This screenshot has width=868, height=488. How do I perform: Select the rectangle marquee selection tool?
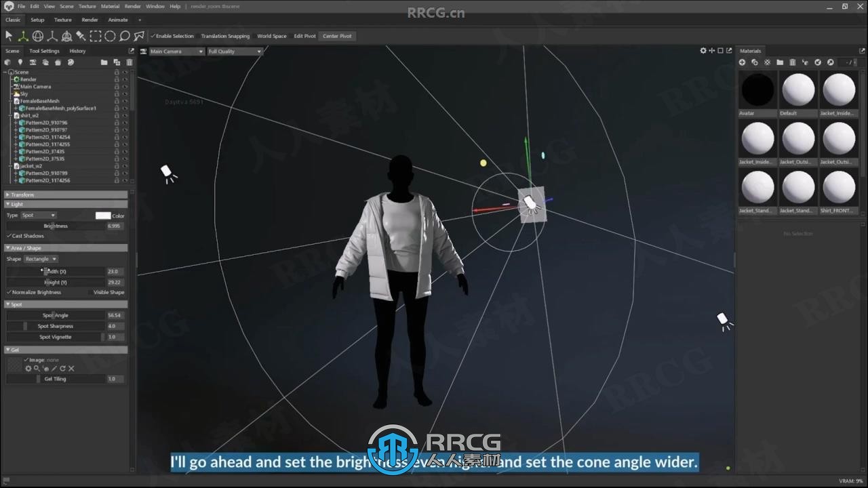click(96, 36)
